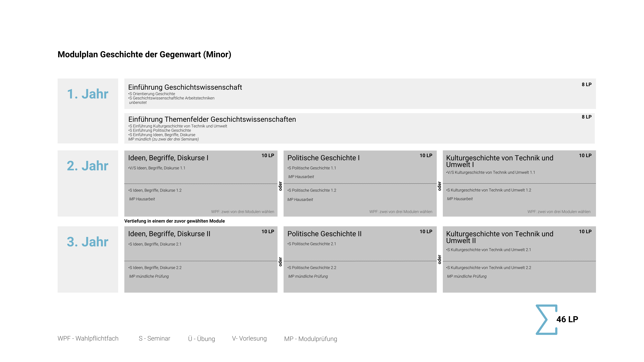Open the Ideen, Begriffe, Diskurse I module
644x362 pixels.
[x=201, y=183]
